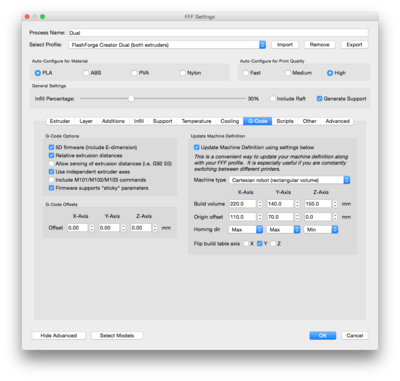Image resolution: width=400 pixels, height=381 pixels.
Task: Switch to the Temperature tab
Action: [196, 121]
